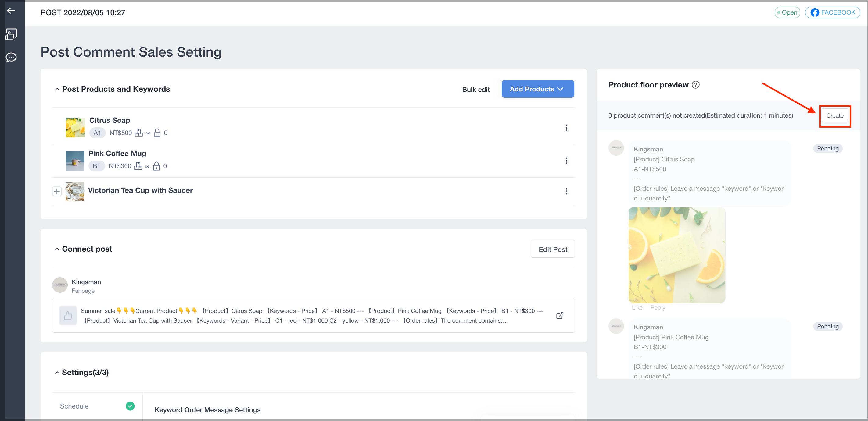Click the 3 product comment(s) not created notice
The height and width of the screenshot is (421, 868).
(x=700, y=115)
